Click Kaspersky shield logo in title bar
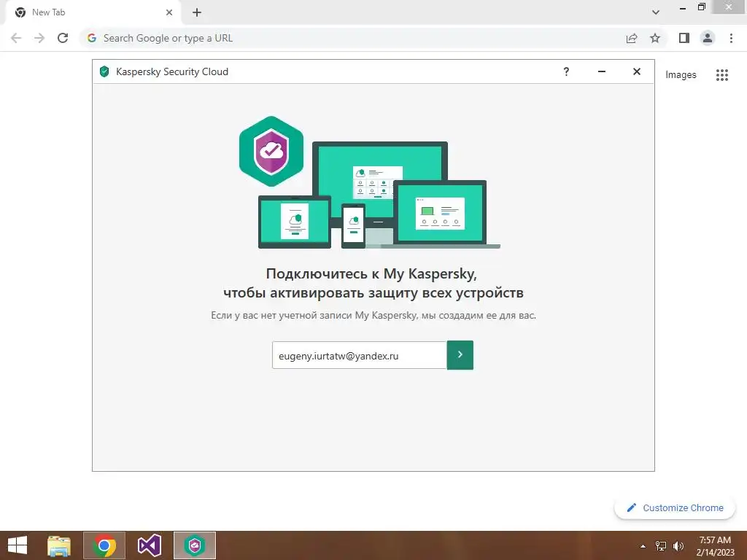Viewport: 747px width, 560px height. pyautogui.click(x=104, y=71)
